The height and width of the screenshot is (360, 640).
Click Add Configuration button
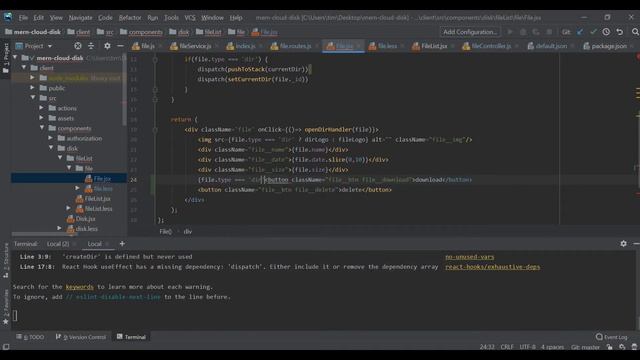(470, 32)
